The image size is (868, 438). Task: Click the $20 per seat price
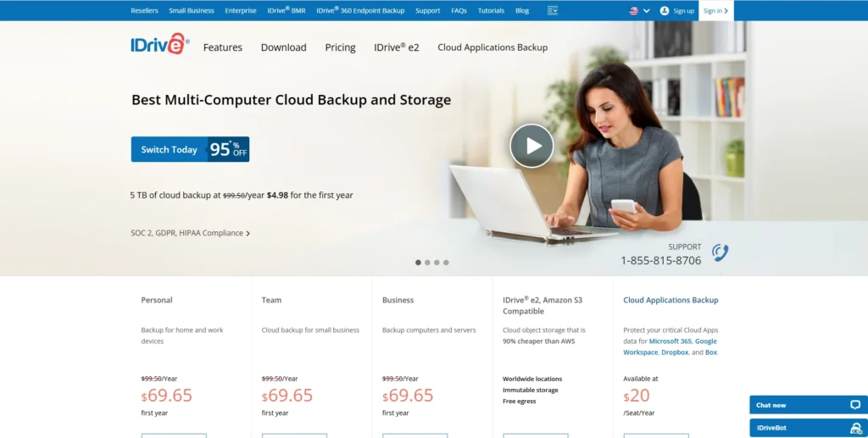click(637, 396)
